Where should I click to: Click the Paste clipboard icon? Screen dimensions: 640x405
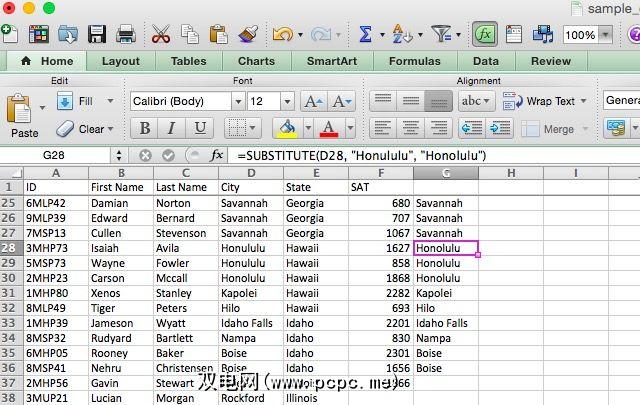click(24, 108)
